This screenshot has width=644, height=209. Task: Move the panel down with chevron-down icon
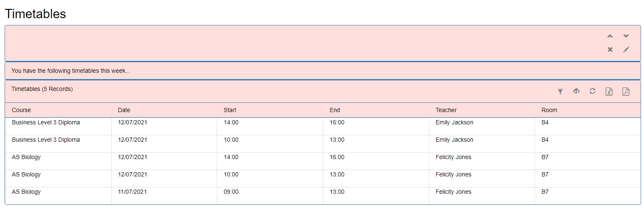[626, 36]
